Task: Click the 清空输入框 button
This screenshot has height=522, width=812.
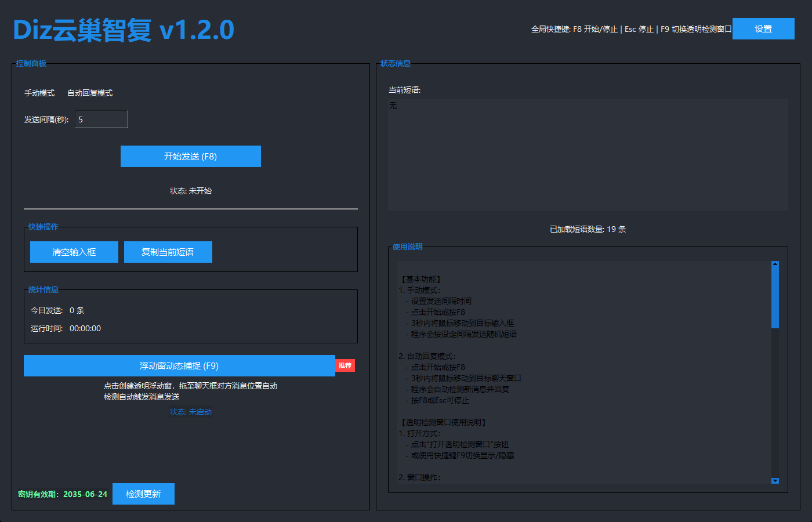Action: pyautogui.click(x=74, y=252)
